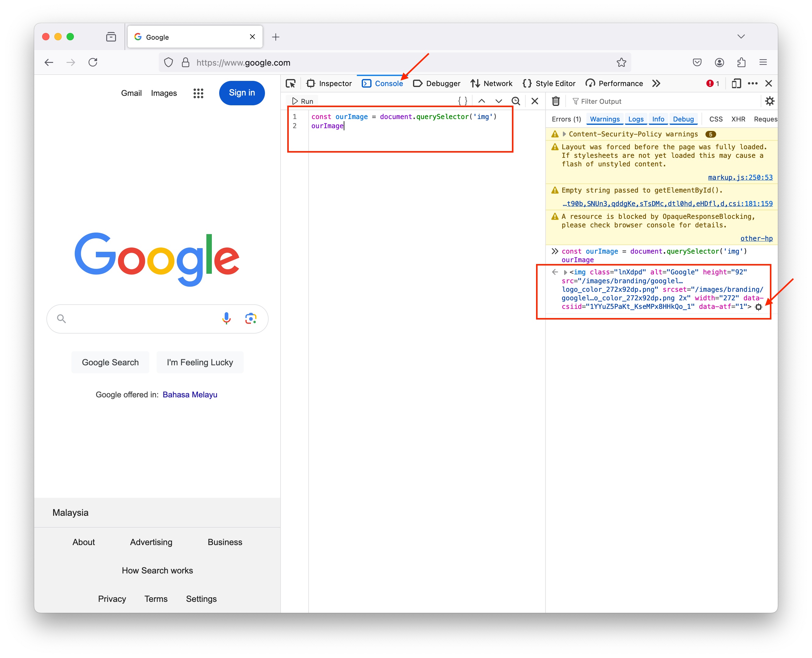The height and width of the screenshot is (658, 812).
Task: Expand Content-Security-Policy warnings group
Action: tap(564, 134)
